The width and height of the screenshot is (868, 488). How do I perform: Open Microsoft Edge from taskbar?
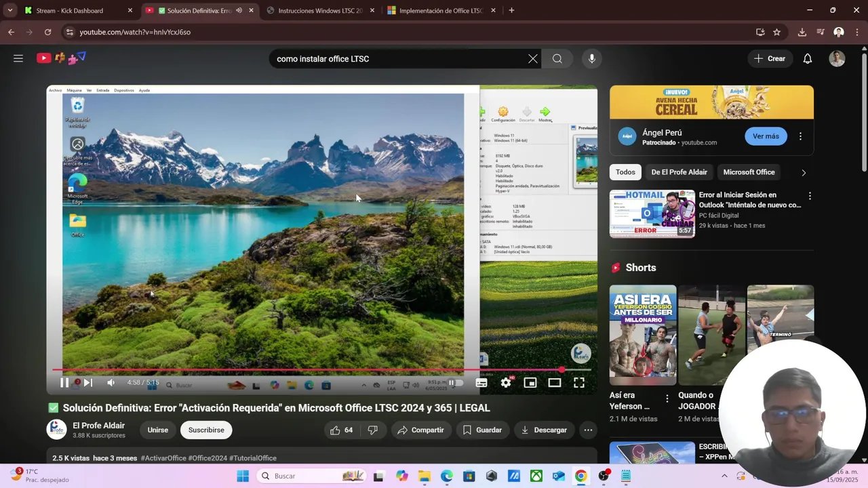point(446,476)
